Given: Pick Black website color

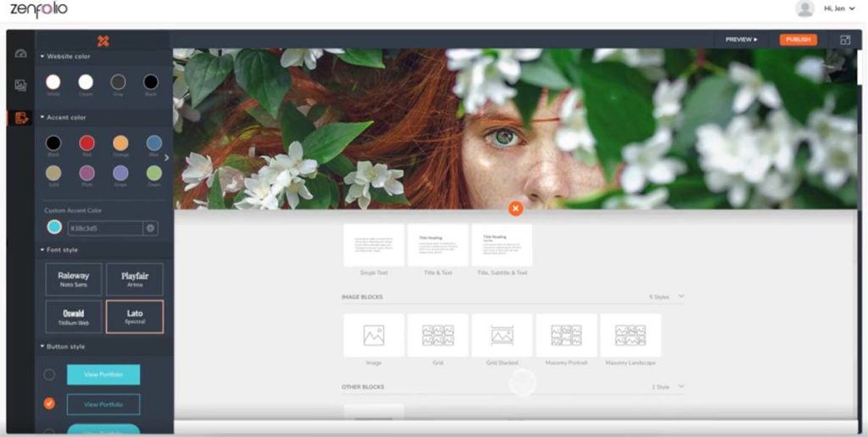Looking at the screenshot, I should (151, 82).
